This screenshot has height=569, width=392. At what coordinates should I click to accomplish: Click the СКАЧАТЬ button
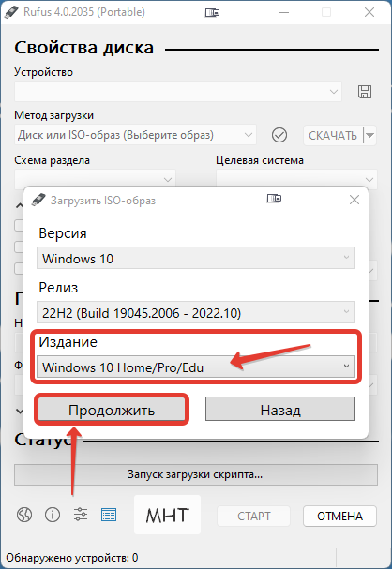[333, 135]
